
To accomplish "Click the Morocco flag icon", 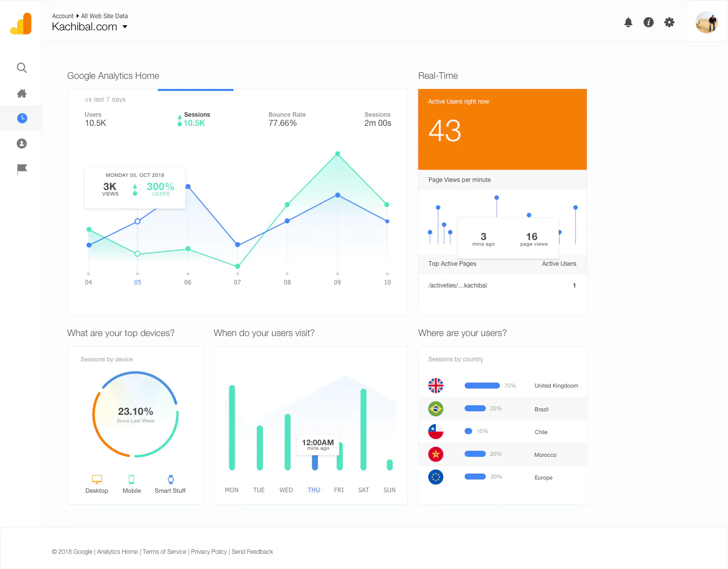I will point(436,454).
